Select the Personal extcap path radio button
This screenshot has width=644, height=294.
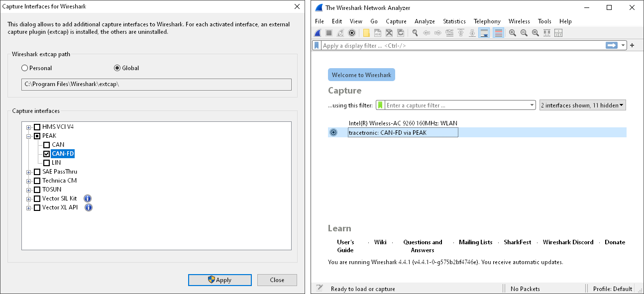(24, 68)
